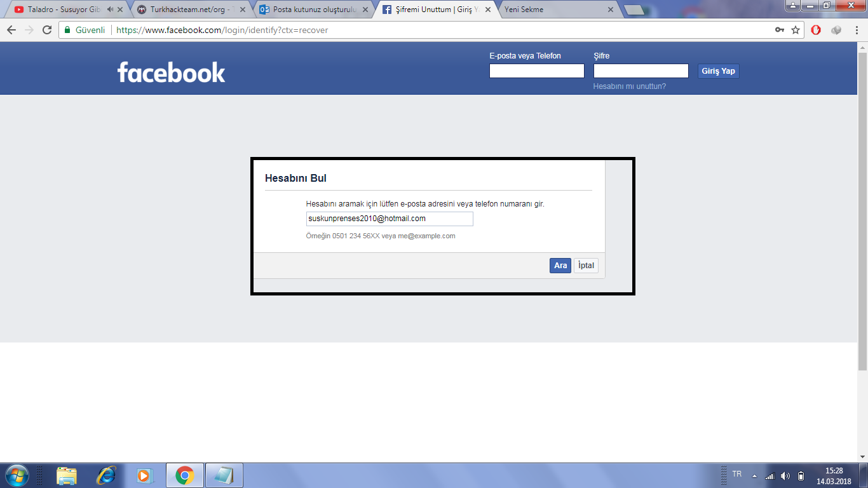This screenshot has height=488, width=868.
Task: Close the Turkhackteam tab
Action: point(243,10)
